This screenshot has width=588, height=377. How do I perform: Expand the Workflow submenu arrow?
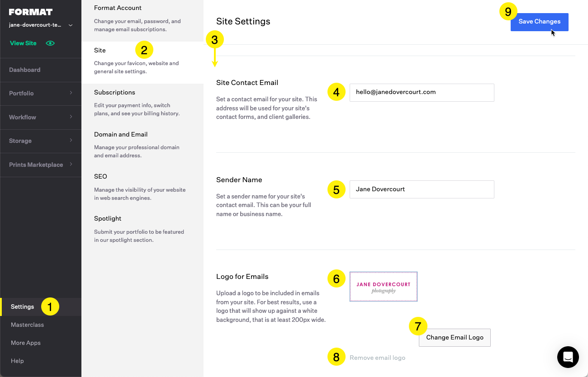click(x=71, y=117)
